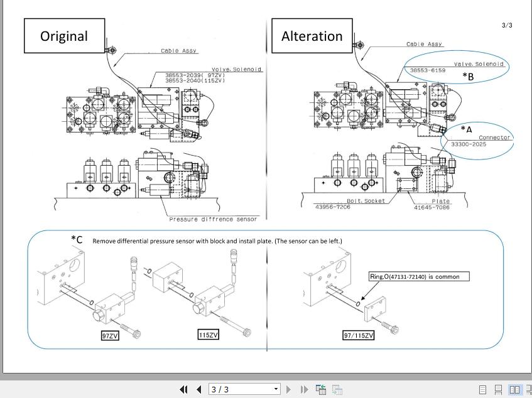Click the page-with-green-arrow toolbar icon
Image resolution: width=532 pixels, height=398 pixels.
coord(320,389)
